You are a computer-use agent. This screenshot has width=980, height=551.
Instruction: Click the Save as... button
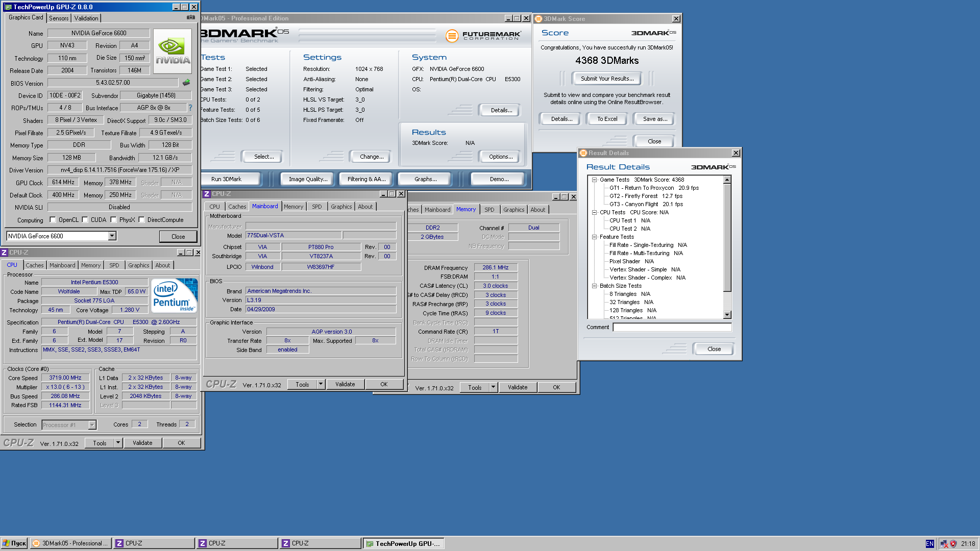point(655,119)
